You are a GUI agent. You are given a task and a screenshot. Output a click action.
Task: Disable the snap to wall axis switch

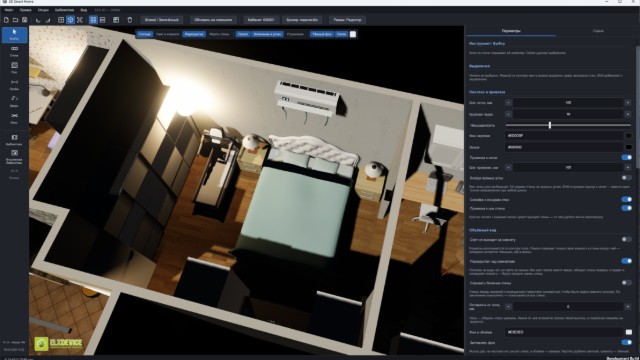pyautogui.click(x=627, y=208)
